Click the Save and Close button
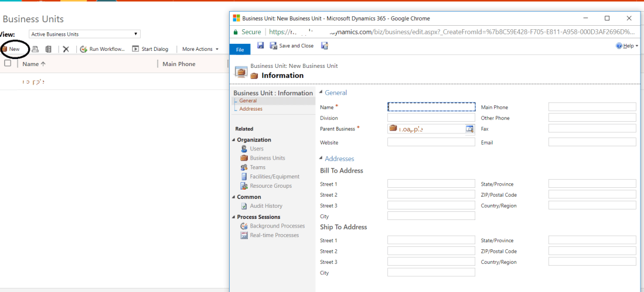Image resolution: width=644 pixels, height=292 pixels. tap(291, 46)
